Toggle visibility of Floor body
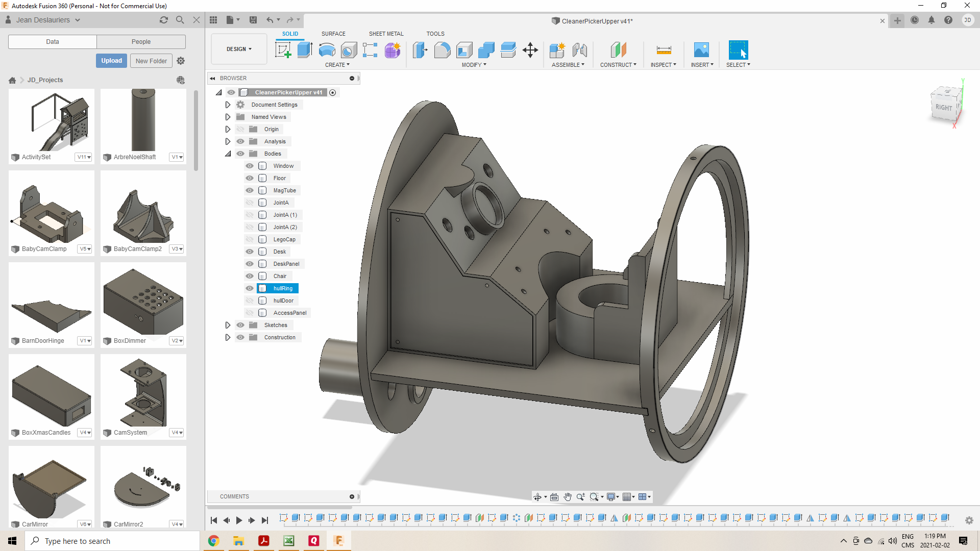The width and height of the screenshot is (980, 551). 250,178
